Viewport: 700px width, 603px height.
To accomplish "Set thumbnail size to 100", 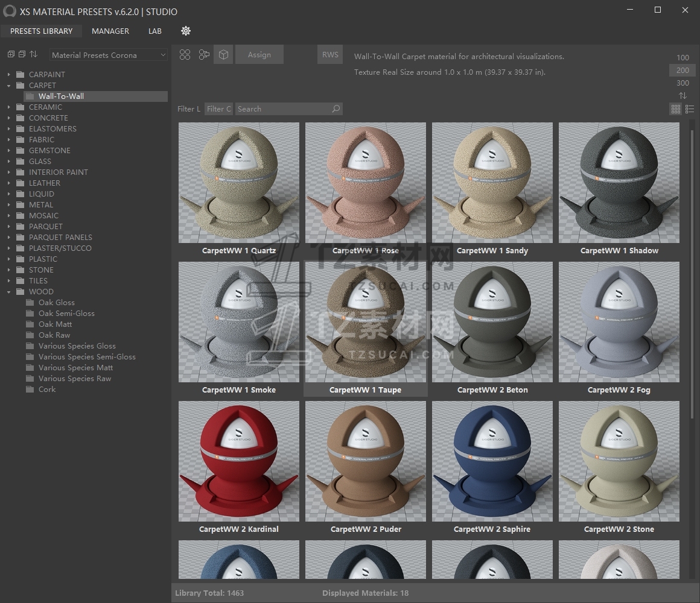I will point(682,58).
